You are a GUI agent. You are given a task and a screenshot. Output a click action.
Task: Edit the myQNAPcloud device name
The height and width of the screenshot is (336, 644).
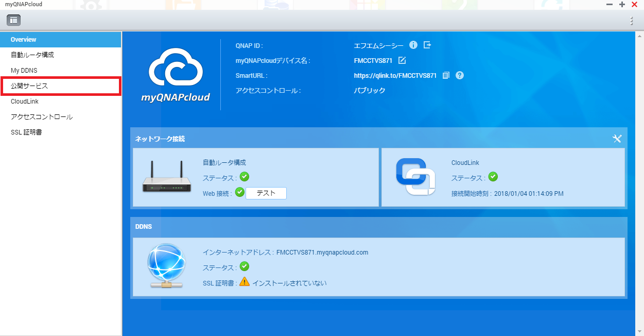(402, 60)
